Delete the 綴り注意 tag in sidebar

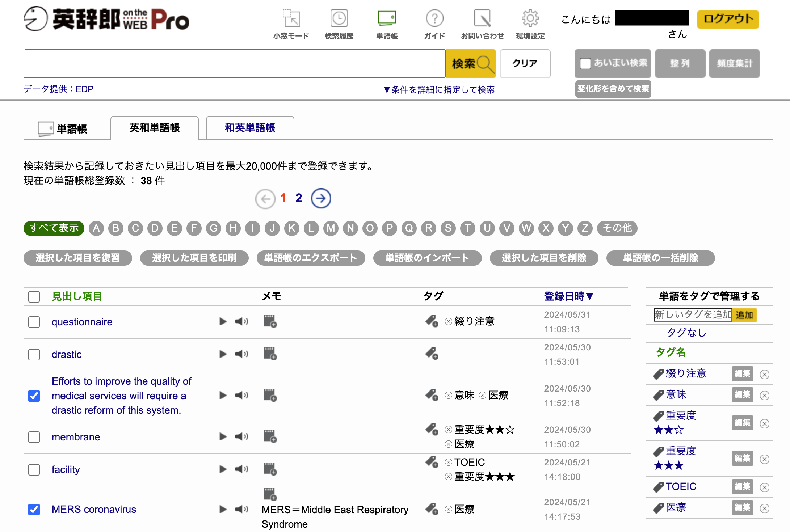[x=764, y=374]
